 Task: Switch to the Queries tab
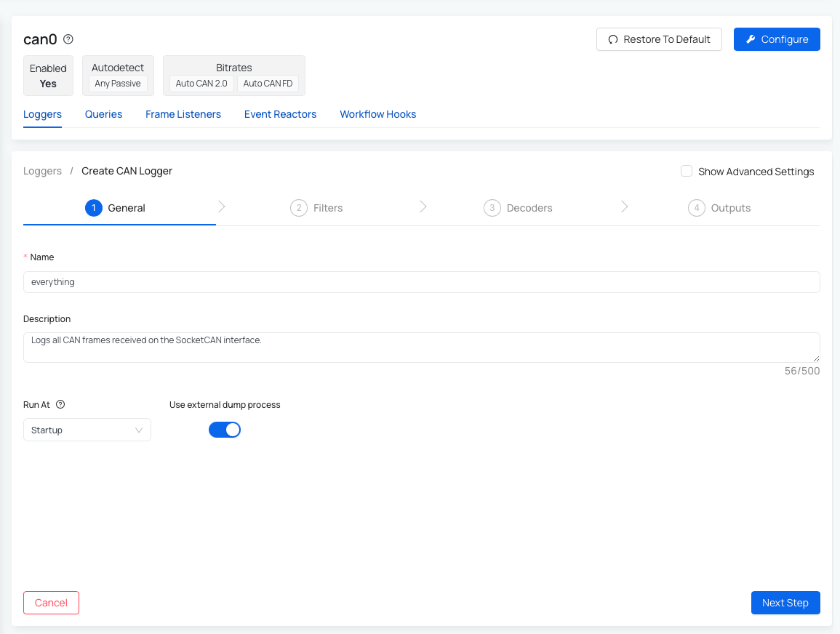tap(103, 114)
